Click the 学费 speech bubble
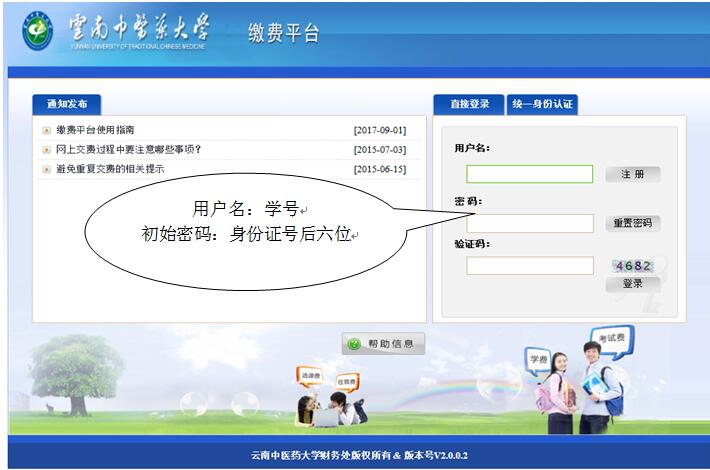The image size is (710, 470). point(538,359)
